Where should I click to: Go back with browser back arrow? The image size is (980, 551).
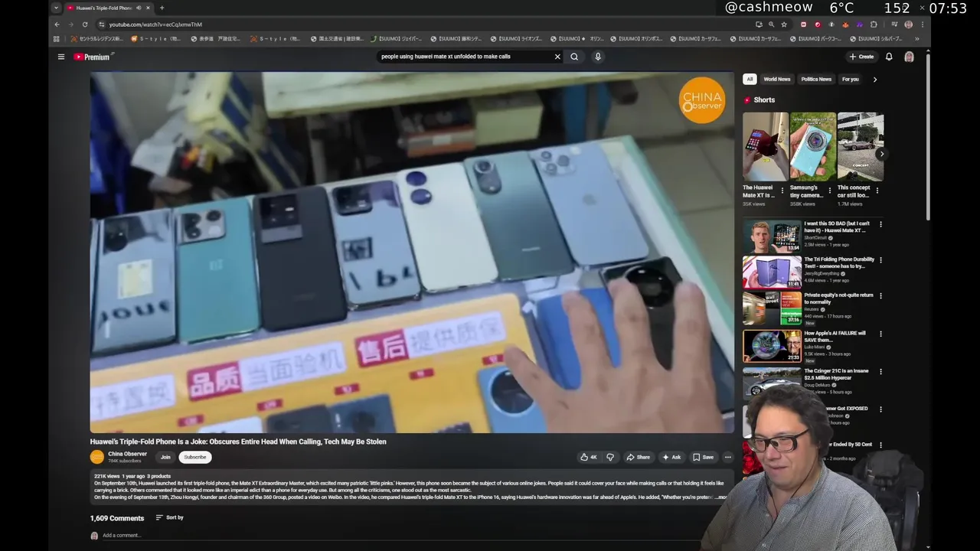(x=57, y=24)
